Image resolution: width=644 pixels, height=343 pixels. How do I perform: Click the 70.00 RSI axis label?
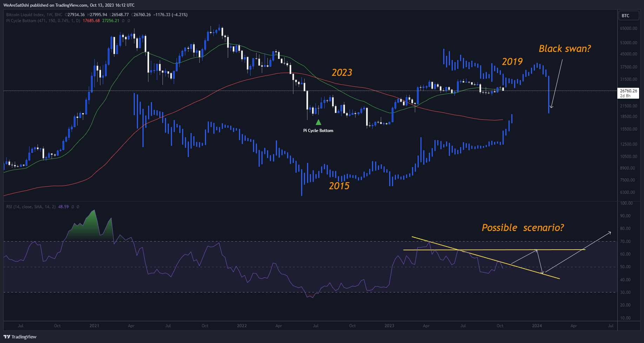pyautogui.click(x=625, y=242)
